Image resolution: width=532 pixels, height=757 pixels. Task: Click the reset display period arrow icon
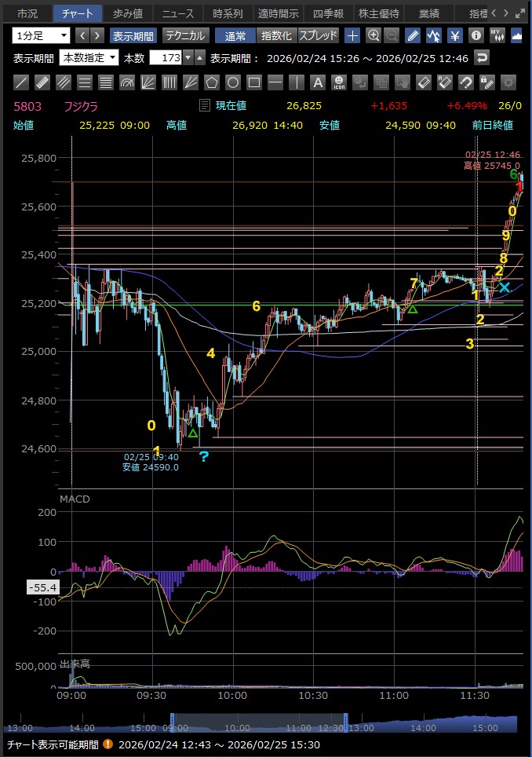pyautogui.click(x=481, y=57)
